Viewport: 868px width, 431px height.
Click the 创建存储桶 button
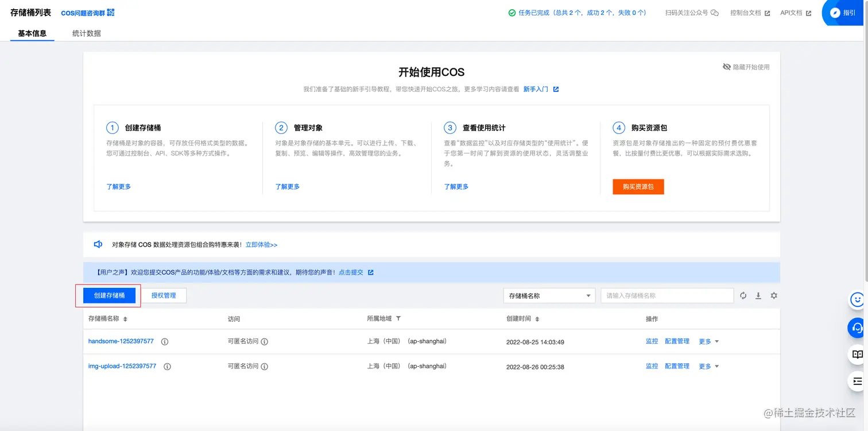[109, 295]
